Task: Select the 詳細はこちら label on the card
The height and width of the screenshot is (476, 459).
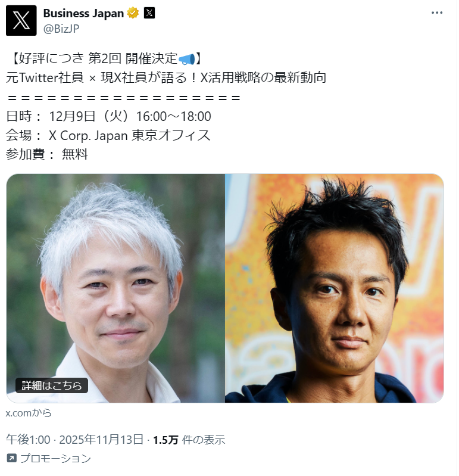Action: point(52,385)
